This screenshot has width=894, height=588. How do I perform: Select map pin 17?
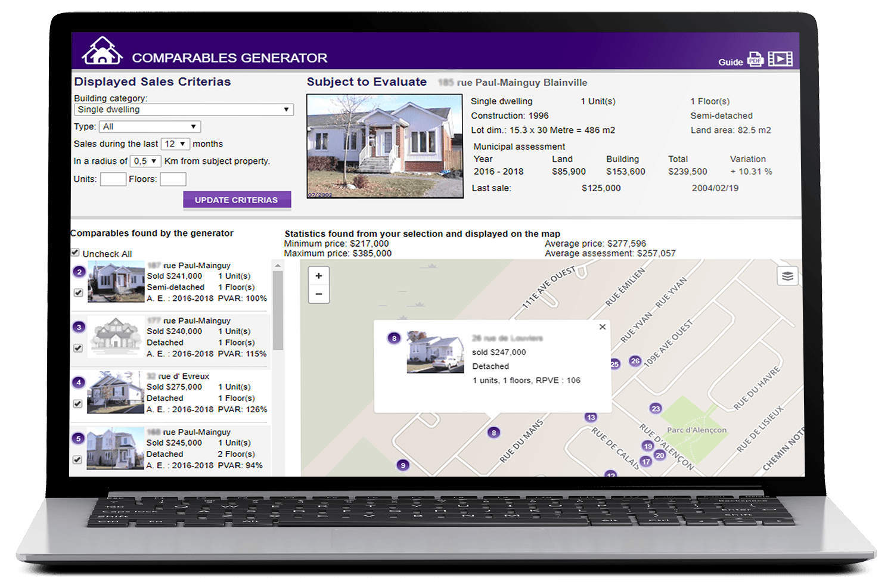pos(646,462)
